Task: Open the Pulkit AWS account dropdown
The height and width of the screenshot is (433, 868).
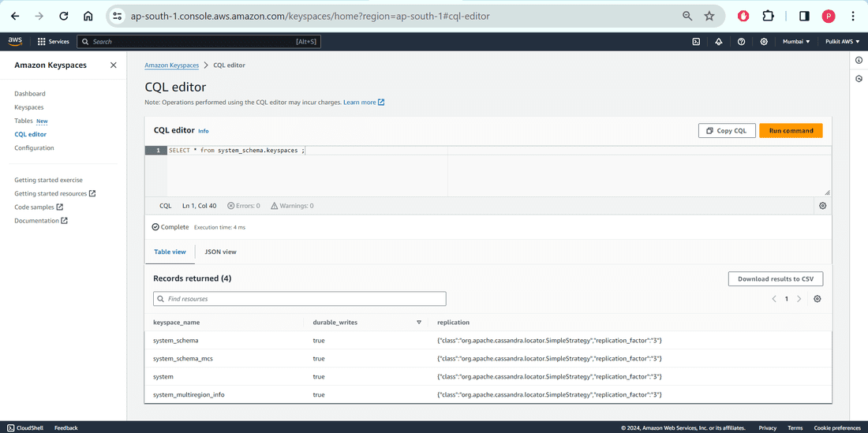Action: 842,42
